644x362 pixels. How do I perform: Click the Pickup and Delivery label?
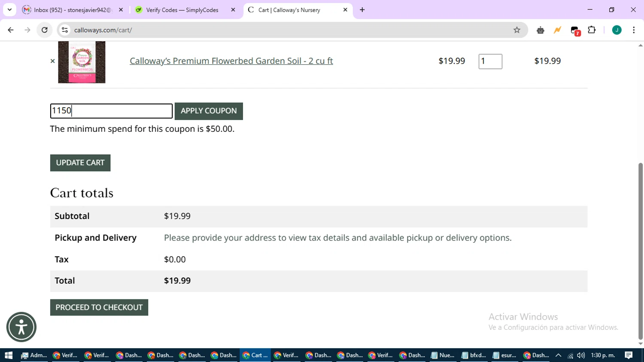coord(96,237)
